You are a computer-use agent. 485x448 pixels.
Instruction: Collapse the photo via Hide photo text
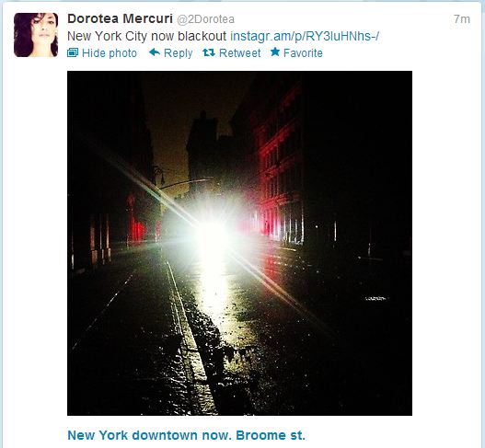pyautogui.click(x=110, y=53)
